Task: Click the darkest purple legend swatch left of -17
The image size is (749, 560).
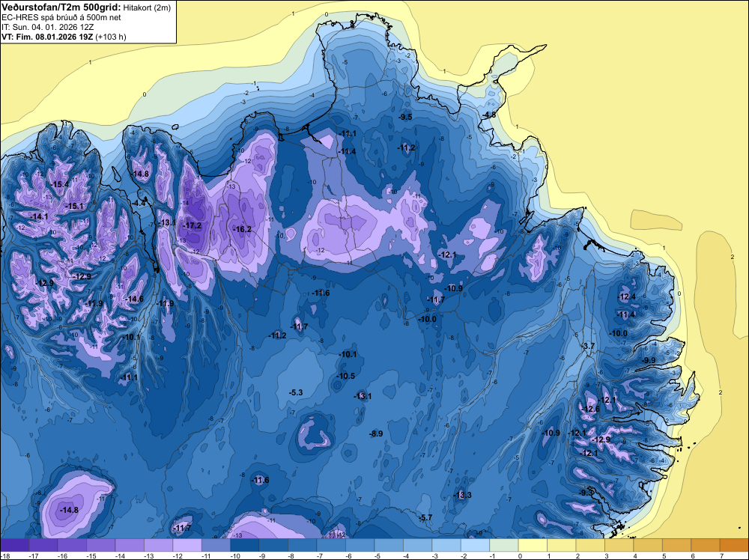Action: click(x=14, y=545)
